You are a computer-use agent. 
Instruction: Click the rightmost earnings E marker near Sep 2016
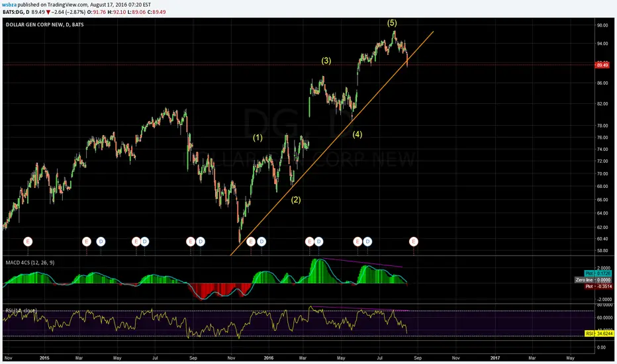(413, 242)
